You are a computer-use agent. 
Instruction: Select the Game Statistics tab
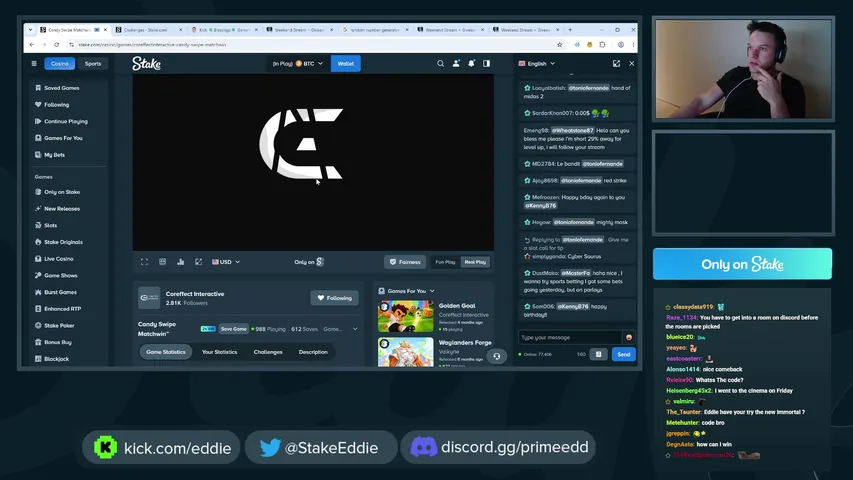166,352
